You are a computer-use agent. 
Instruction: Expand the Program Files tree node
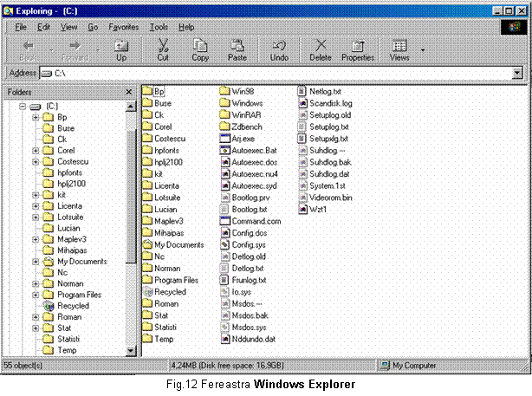pos(35,295)
